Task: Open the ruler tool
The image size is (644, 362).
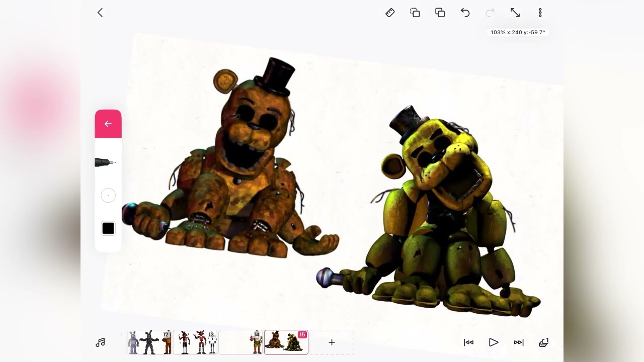Action: coord(390,13)
